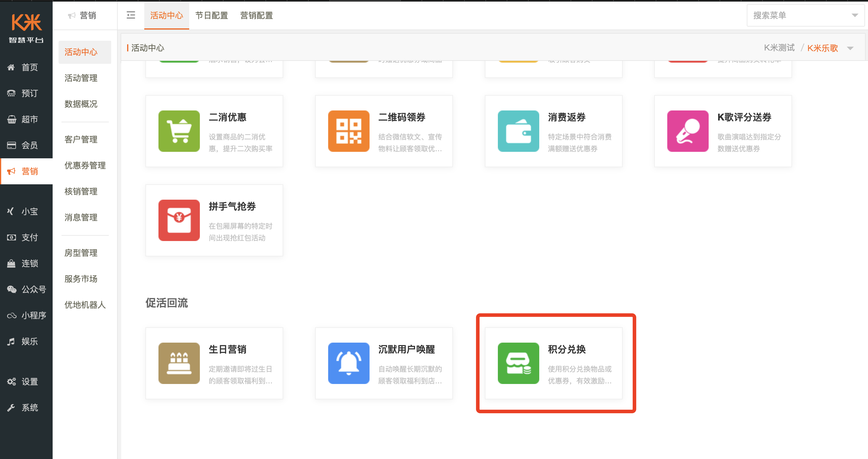Focus the 搜索菜单 search field
The image size is (868, 459).
click(806, 15)
